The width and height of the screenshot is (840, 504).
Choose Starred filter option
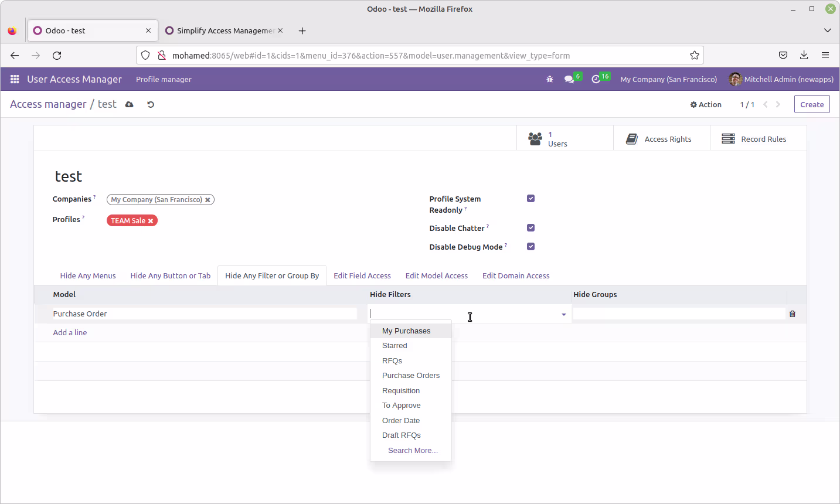coord(411,346)
